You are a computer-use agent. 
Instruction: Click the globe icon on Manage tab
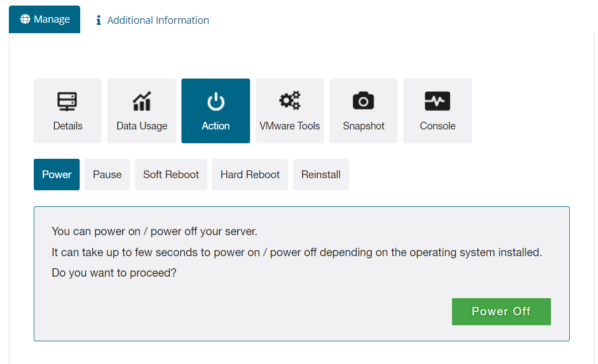coord(25,19)
